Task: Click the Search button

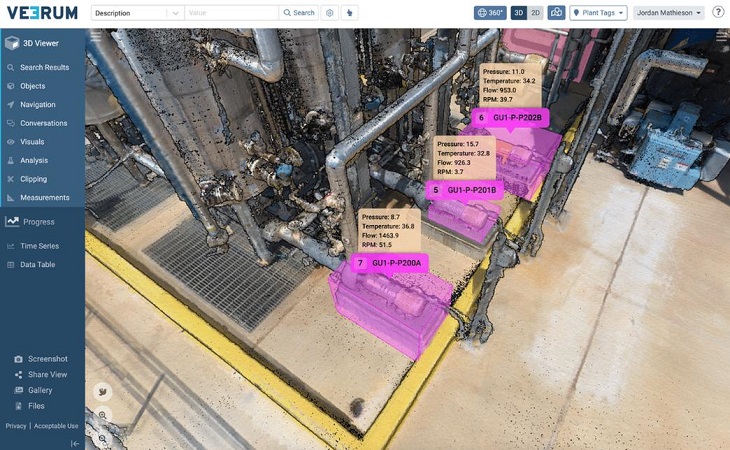Action: (x=299, y=13)
